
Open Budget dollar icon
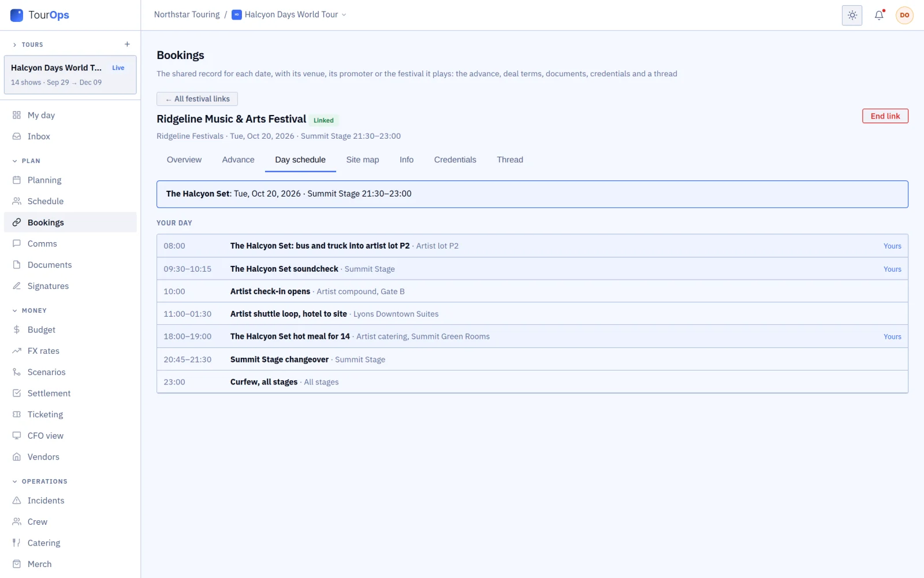pyautogui.click(x=17, y=329)
